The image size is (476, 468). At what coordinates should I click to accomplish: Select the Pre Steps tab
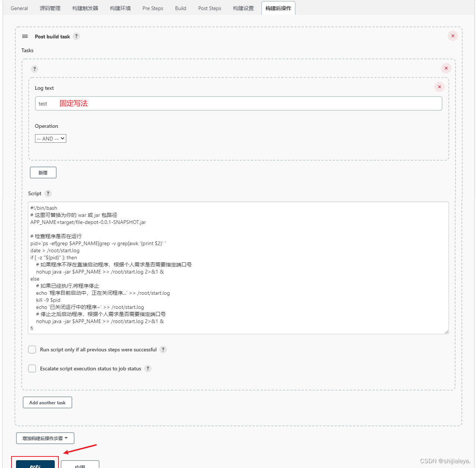[153, 8]
